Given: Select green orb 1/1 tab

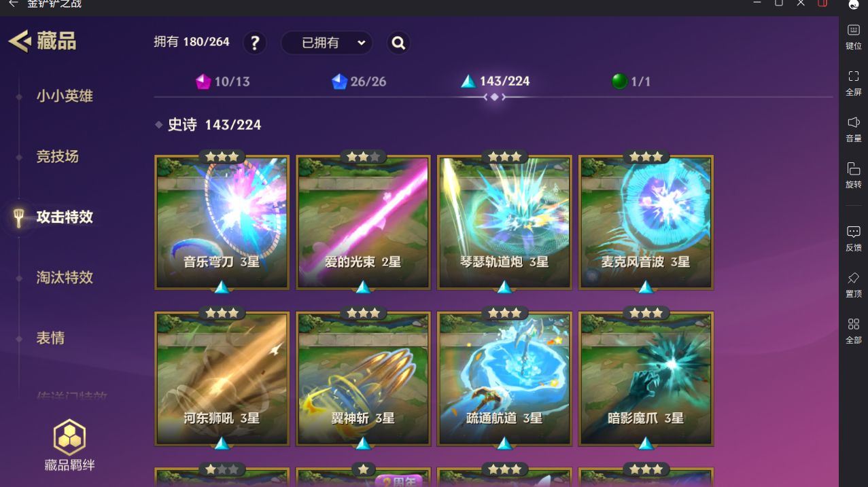Looking at the screenshot, I should 631,82.
